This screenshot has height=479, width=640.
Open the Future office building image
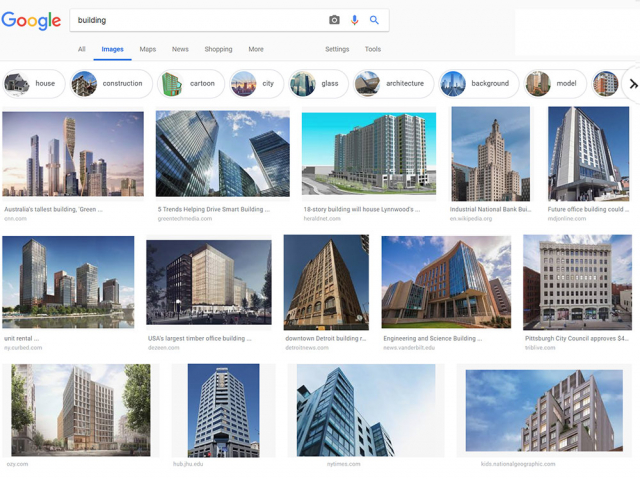(x=589, y=154)
